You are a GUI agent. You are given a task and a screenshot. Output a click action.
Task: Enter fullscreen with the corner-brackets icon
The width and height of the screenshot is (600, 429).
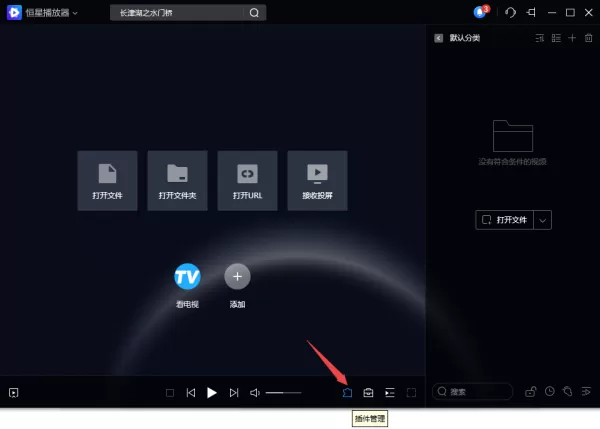(x=411, y=393)
